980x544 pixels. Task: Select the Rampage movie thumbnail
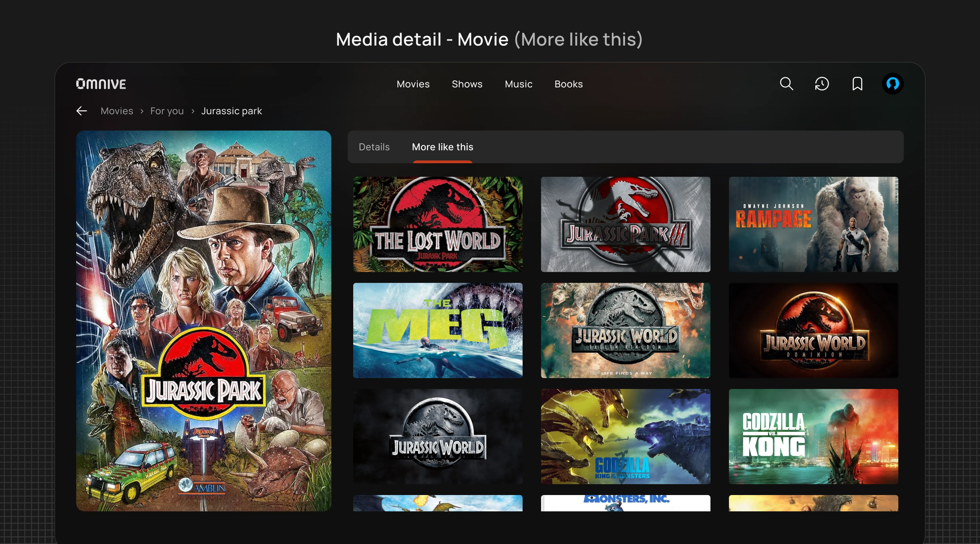click(813, 224)
